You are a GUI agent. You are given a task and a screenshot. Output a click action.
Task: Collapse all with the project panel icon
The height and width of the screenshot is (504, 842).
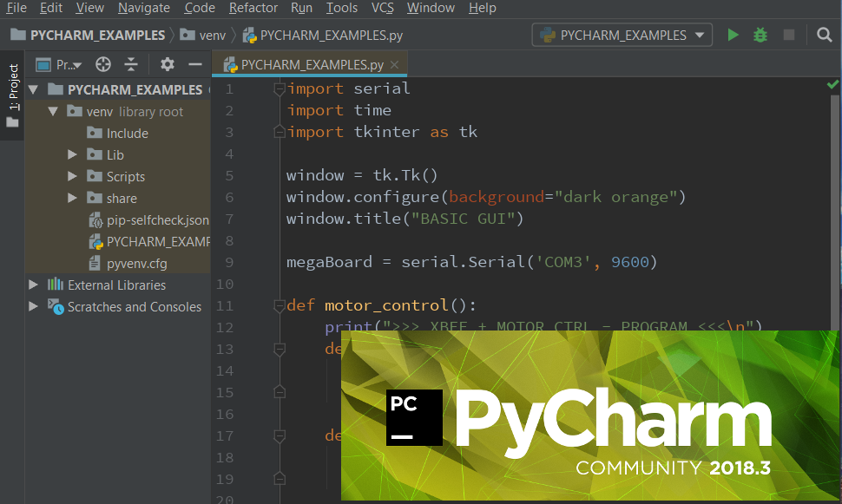[x=131, y=64]
